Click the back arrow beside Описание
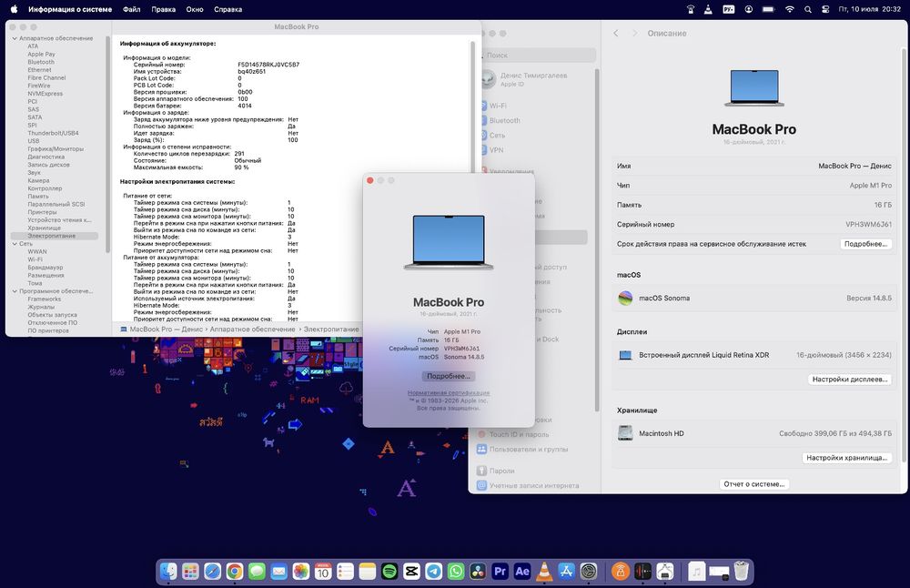 (x=616, y=34)
